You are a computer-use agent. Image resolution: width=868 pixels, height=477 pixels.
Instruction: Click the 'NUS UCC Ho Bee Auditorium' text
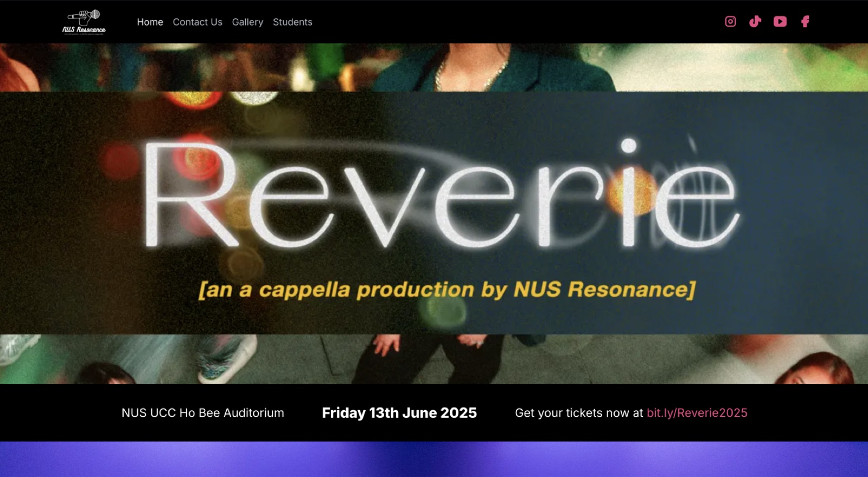tap(203, 413)
